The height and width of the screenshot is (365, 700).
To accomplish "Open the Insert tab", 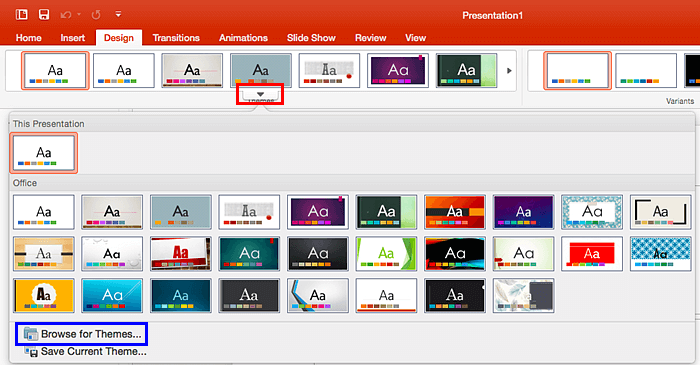I will click(x=73, y=38).
